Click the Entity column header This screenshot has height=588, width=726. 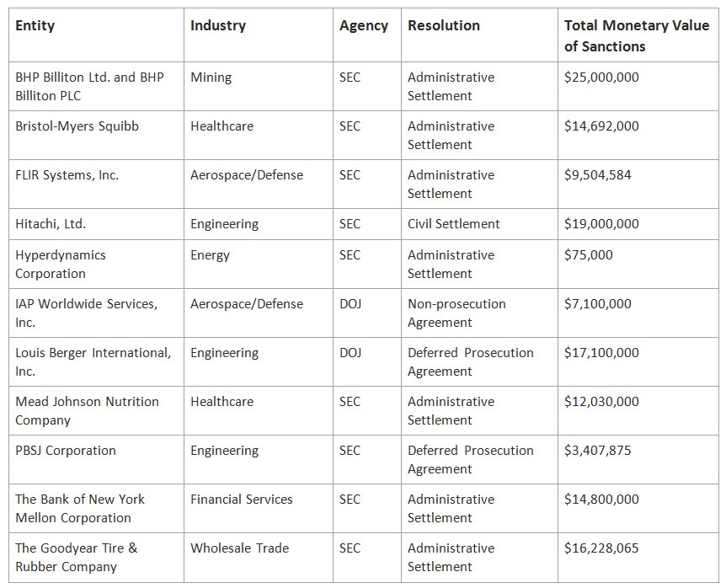pos(35,25)
